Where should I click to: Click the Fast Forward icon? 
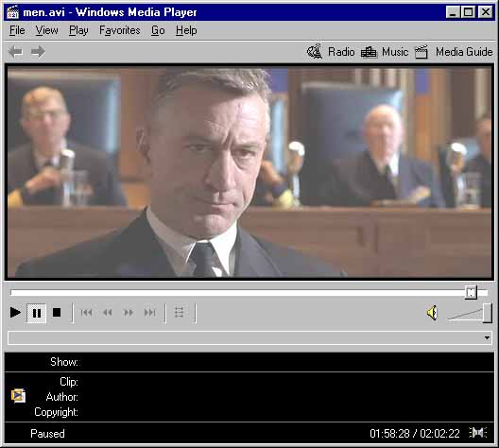click(129, 313)
